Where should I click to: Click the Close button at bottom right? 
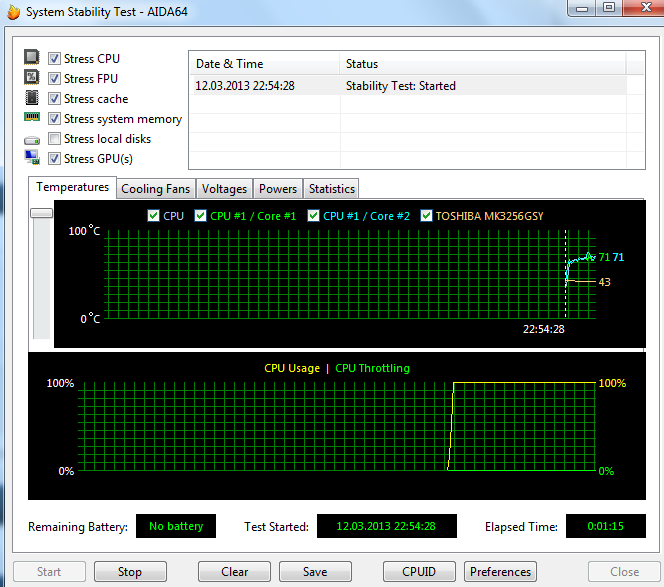(x=624, y=572)
